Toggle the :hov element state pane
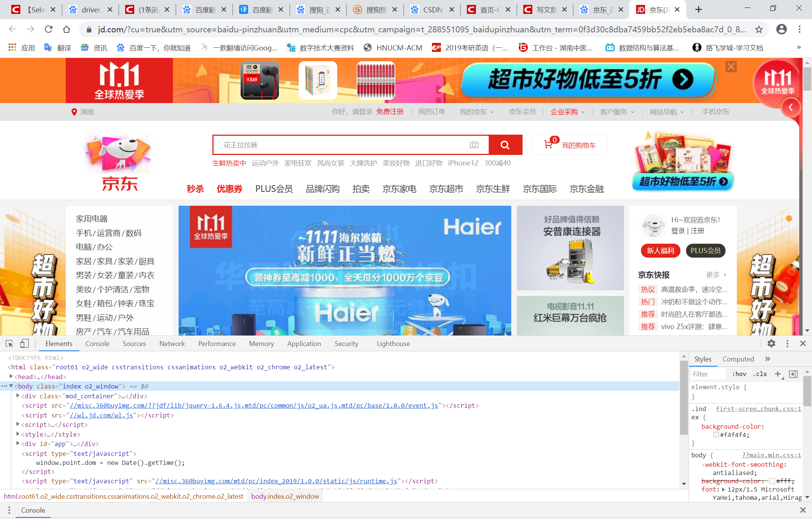This screenshot has width=812, height=519. (739, 374)
